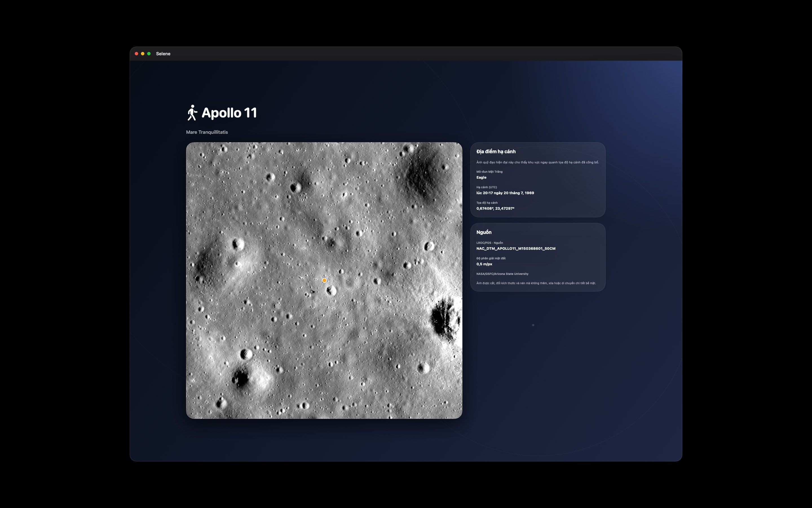Click the "Nguồn" card heading
This screenshot has width=812, height=508.
484,232
